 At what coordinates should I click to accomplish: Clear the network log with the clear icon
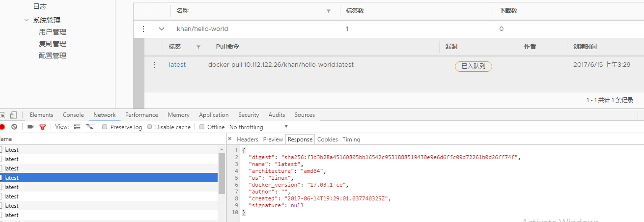[x=14, y=127]
